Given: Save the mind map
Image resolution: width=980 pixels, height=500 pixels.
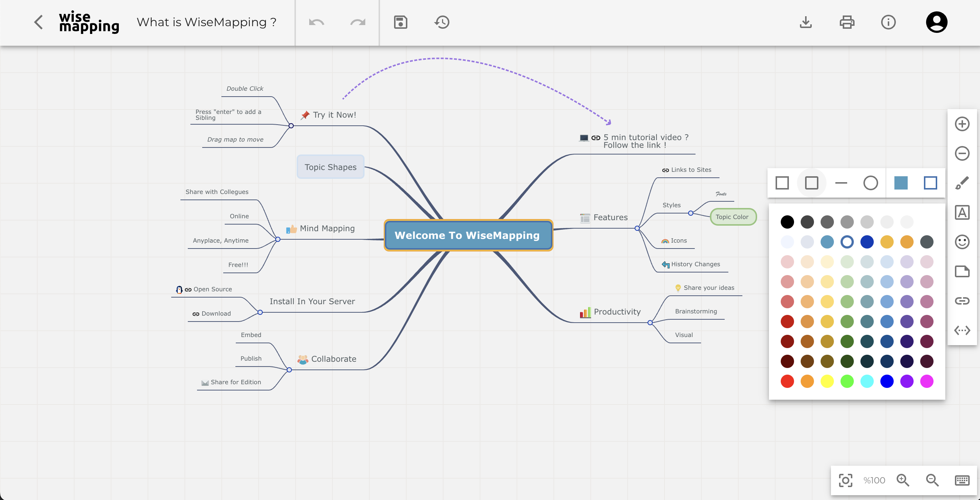Looking at the screenshot, I should pyautogui.click(x=400, y=22).
